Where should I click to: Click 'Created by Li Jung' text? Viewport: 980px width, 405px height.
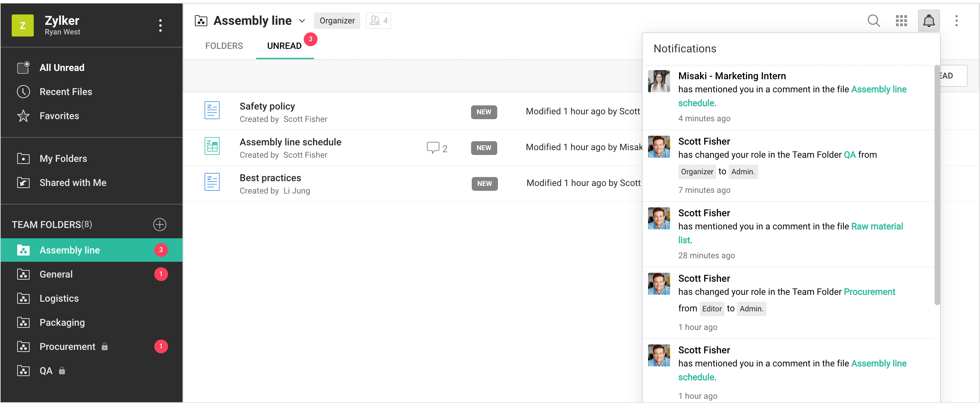pyautogui.click(x=275, y=191)
